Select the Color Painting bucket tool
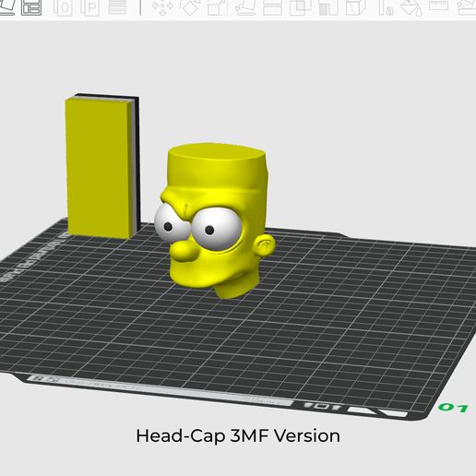This screenshot has height=476, width=476. (411, 7)
